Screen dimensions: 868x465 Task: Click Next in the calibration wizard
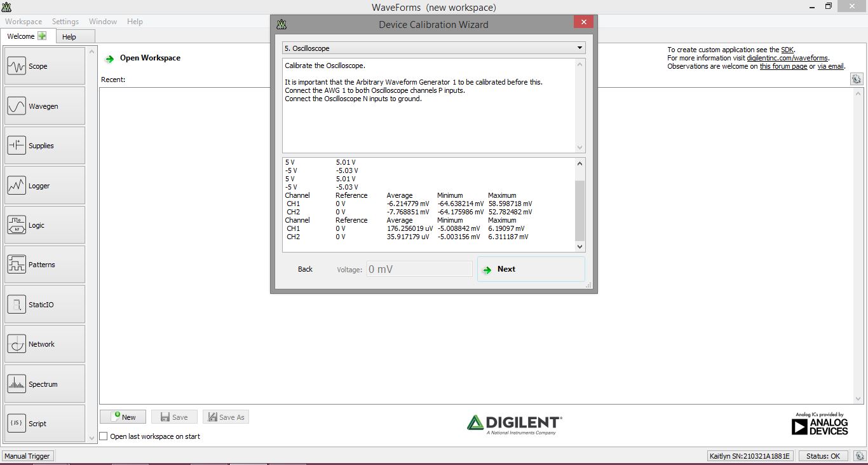click(531, 269)
